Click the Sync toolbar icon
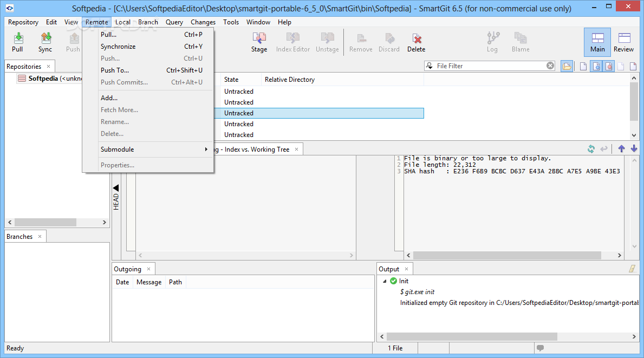 click(x=45, y=42)
